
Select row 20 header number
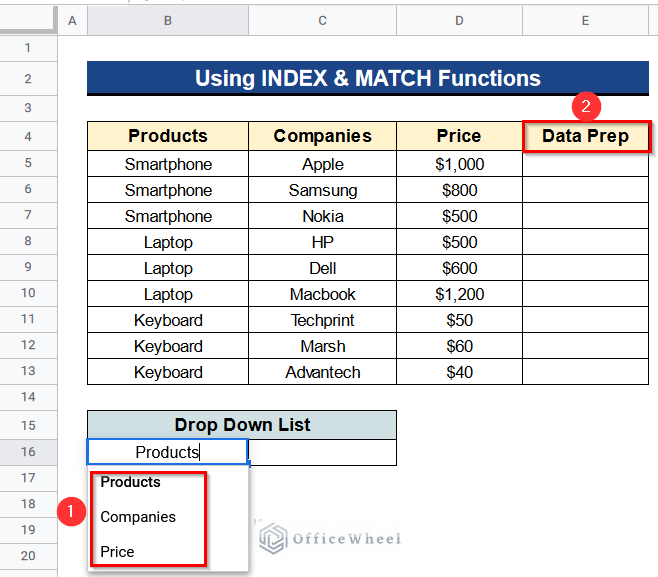click(28, 556)
